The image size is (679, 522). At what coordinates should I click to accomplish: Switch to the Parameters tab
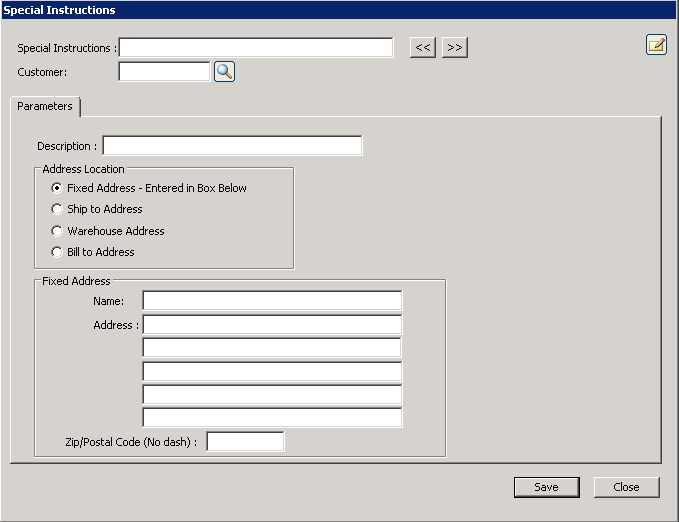[x=45, y=106]
